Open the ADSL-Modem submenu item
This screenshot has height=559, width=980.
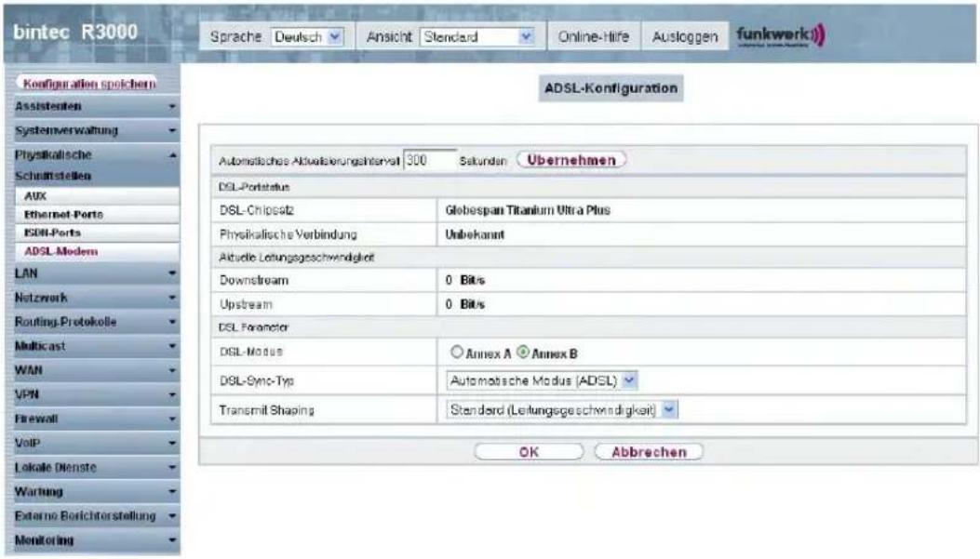click(x=98, y=251)
